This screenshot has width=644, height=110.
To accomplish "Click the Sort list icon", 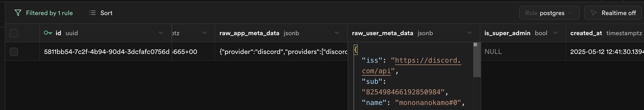I will coord(92,13).
